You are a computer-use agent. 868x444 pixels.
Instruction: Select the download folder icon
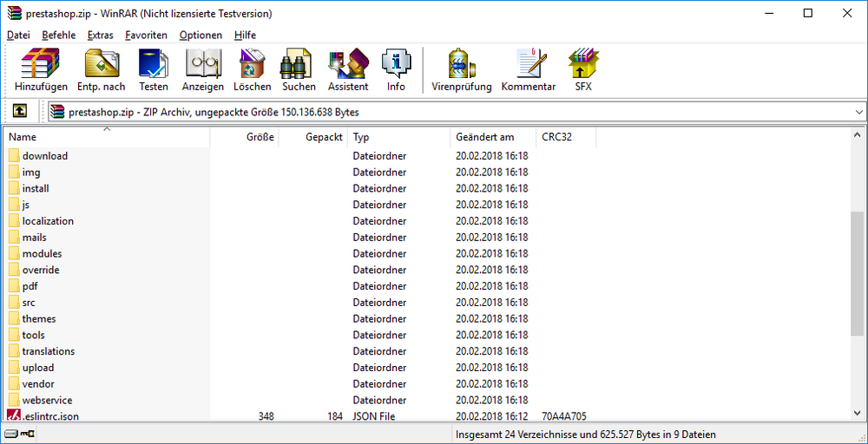pyautogui.click(x=15, y=156)
